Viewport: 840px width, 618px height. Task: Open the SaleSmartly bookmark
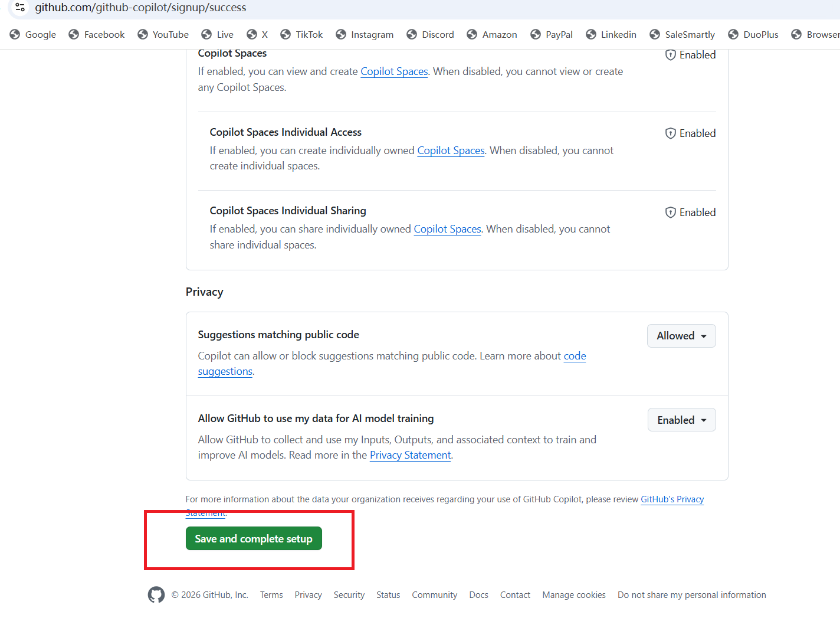tap(682, 35)
